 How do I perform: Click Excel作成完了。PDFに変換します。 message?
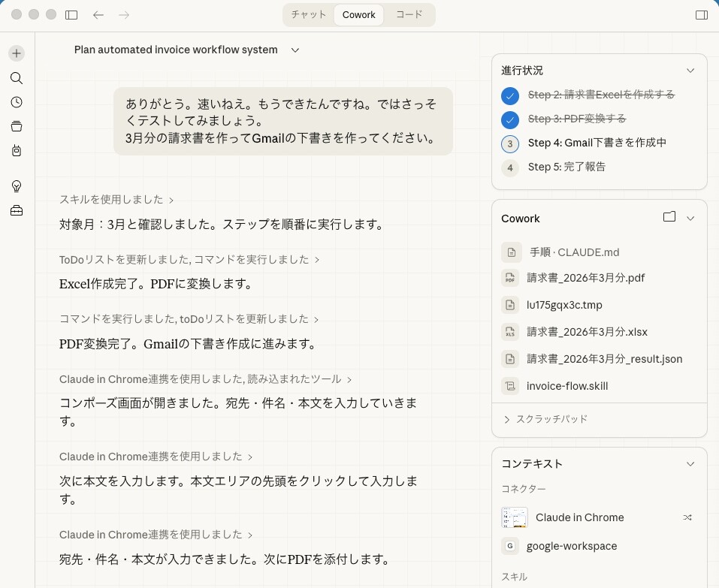click(x=156, y=284)
